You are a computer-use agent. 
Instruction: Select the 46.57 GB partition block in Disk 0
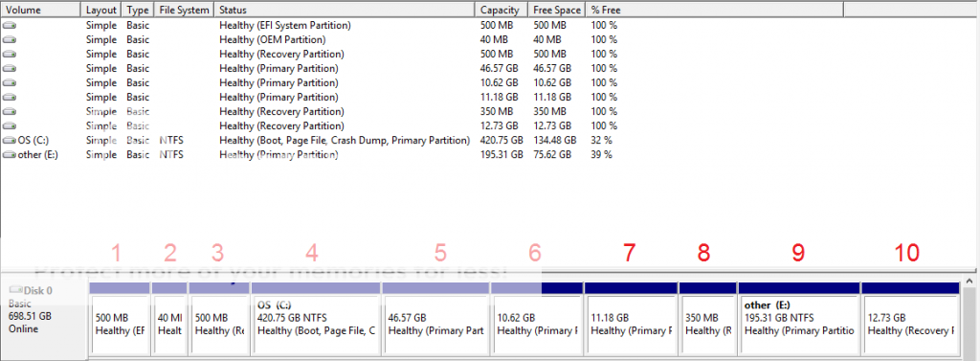point(435,319)
